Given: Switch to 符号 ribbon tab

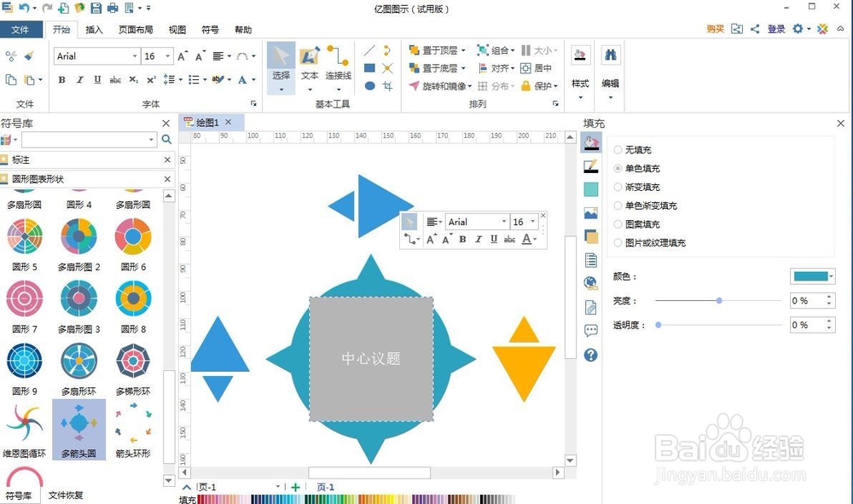Looking at the screenshot, I should 210,29.
